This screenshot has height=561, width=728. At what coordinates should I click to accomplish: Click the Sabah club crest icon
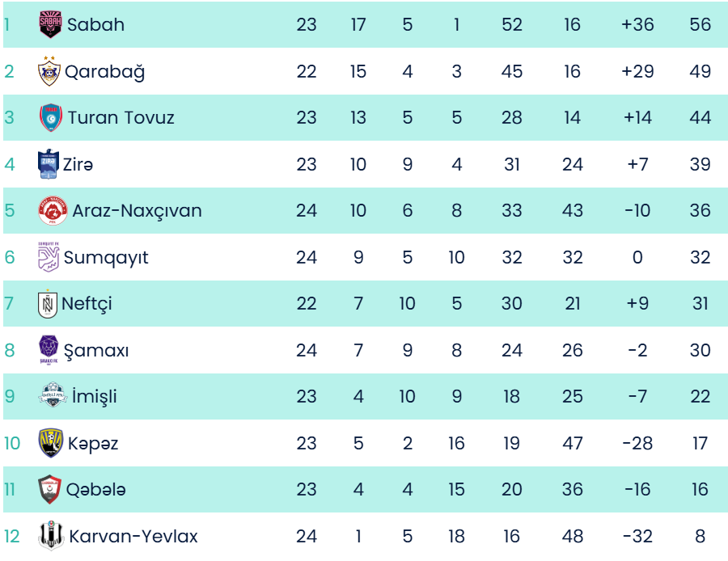point(50,24)
